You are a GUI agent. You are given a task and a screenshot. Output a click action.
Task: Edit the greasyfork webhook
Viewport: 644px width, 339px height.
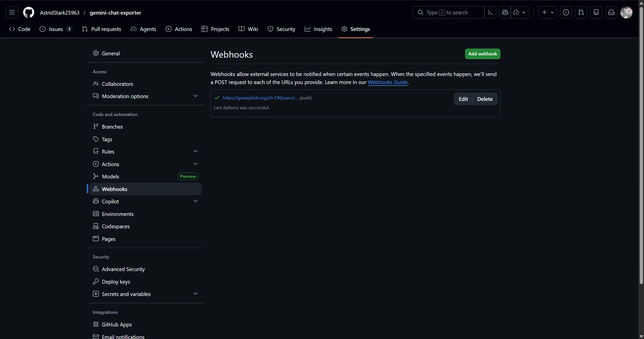tap(463, 99)
